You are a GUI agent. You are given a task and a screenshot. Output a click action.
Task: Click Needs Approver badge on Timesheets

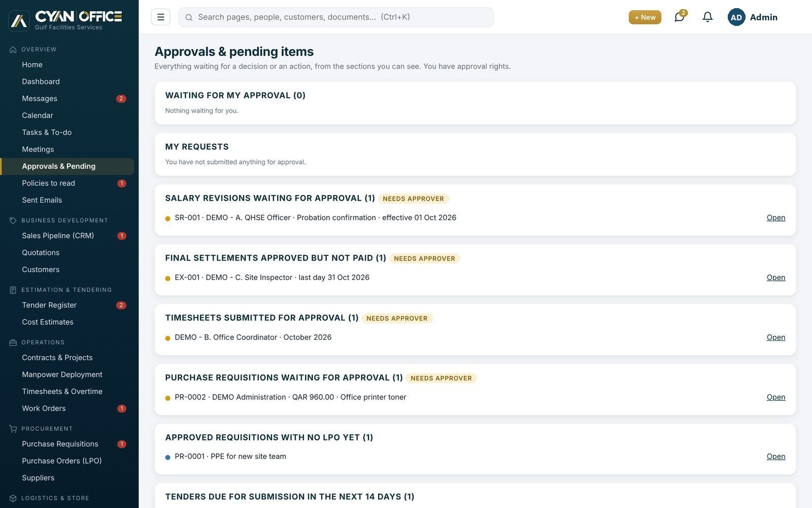397,319
